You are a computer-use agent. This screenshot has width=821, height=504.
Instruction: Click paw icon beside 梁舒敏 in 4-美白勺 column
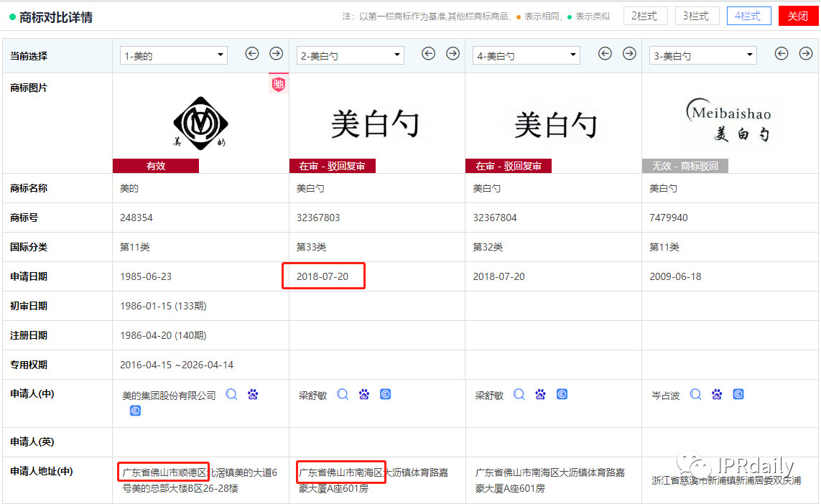point(540,395)
